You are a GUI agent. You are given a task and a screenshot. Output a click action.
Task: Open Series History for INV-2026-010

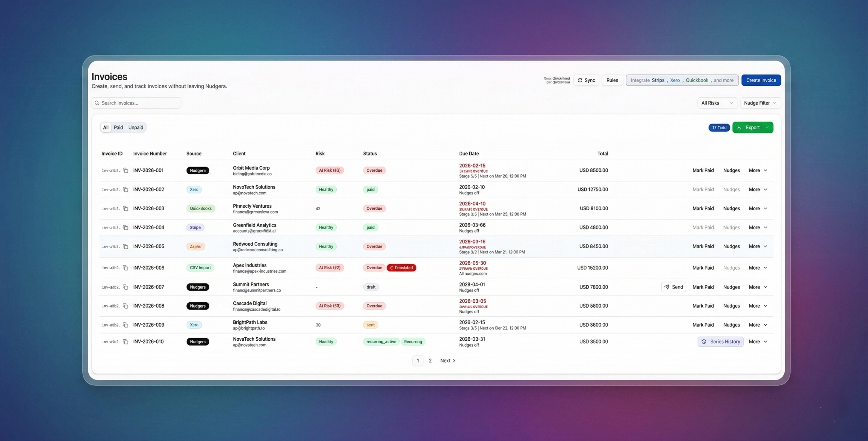pyautogui.click(x=720, y=342)
